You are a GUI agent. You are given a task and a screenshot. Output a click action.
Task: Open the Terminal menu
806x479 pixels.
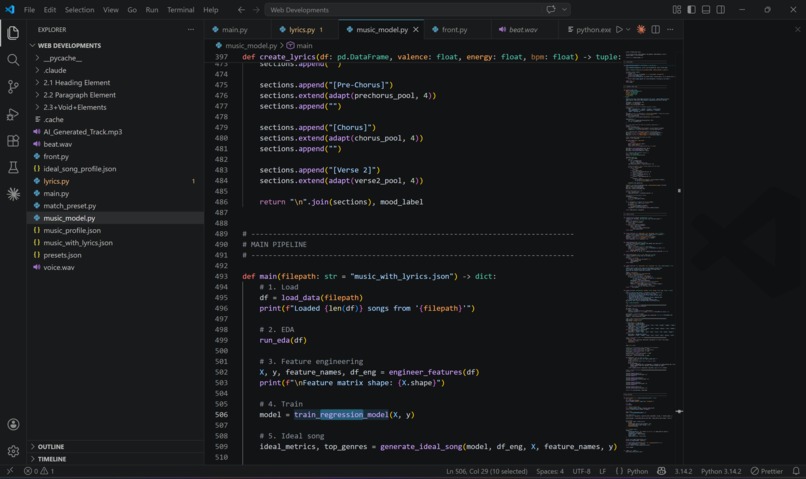180,10
